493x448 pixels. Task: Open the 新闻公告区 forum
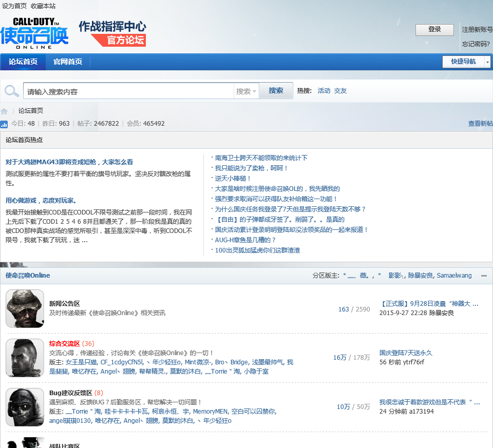65,303
